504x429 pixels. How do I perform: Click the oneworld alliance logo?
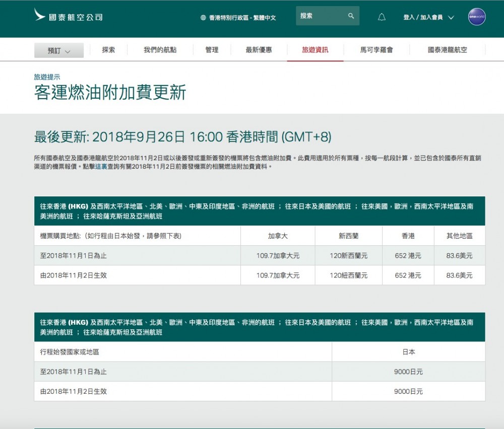click(476, 17)
